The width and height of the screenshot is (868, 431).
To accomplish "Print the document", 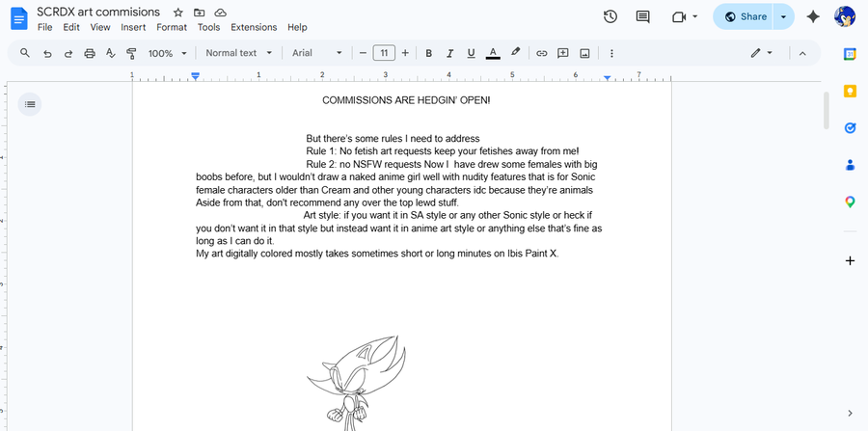I will click(x=90, y=53).
